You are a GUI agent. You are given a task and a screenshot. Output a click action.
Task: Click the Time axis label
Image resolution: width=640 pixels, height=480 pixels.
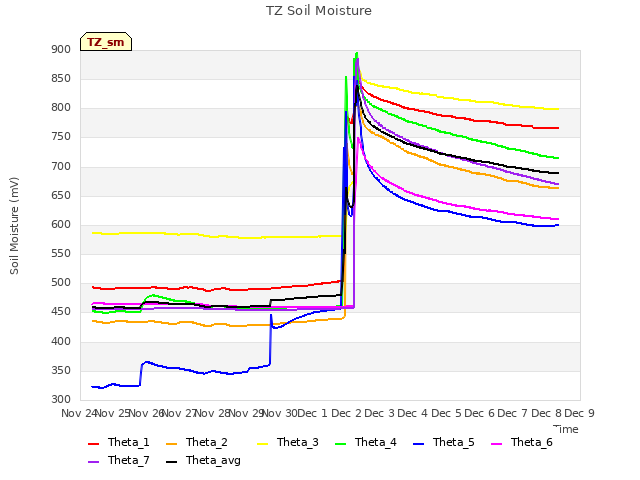tap(566, 429)
